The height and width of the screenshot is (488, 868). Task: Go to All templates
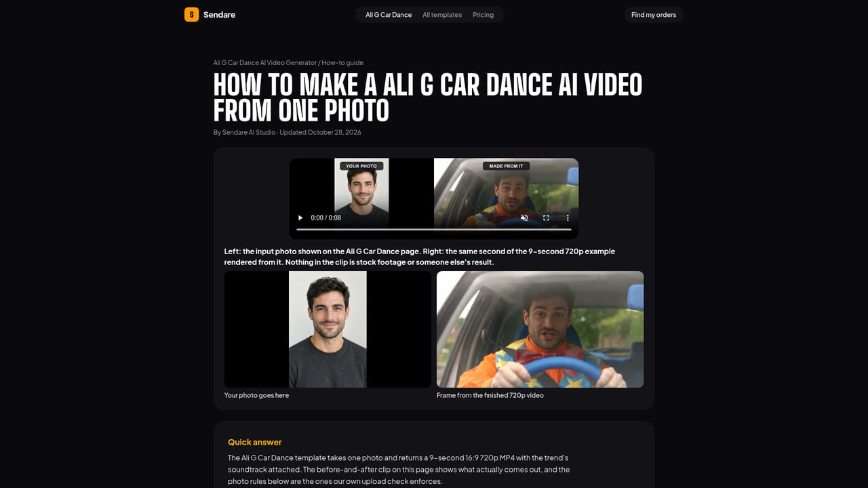tap(442, 15)
